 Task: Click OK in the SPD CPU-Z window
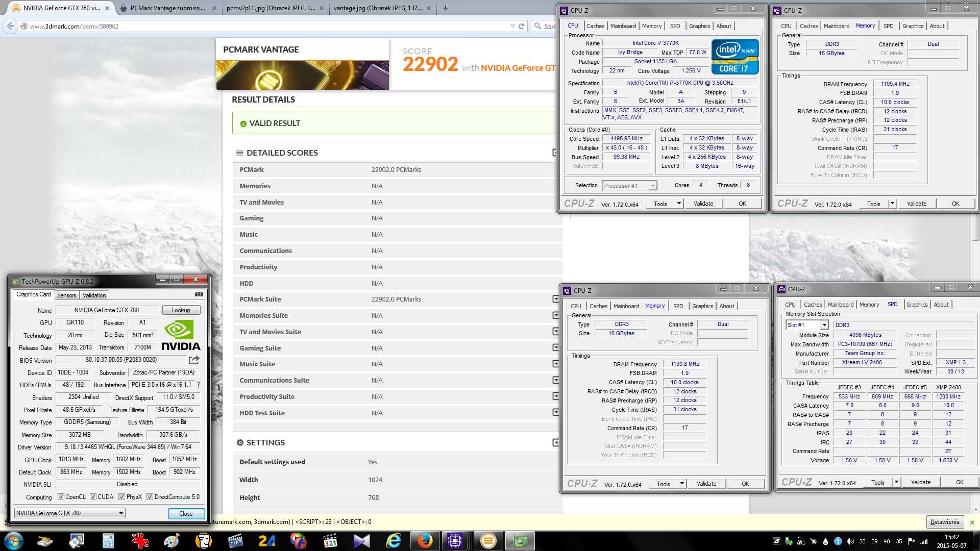tap(960, 482)
